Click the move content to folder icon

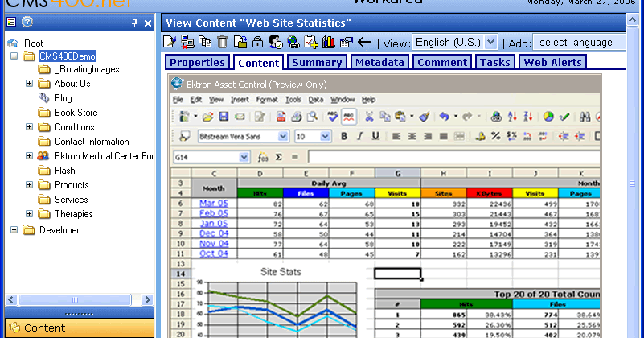point(240,42)
